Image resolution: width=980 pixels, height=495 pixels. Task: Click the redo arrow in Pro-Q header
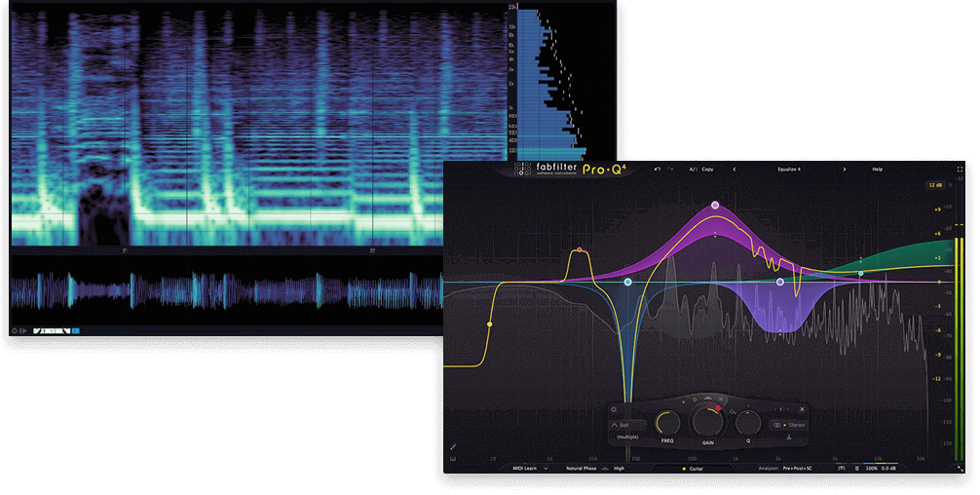click(x=672, y=170)
